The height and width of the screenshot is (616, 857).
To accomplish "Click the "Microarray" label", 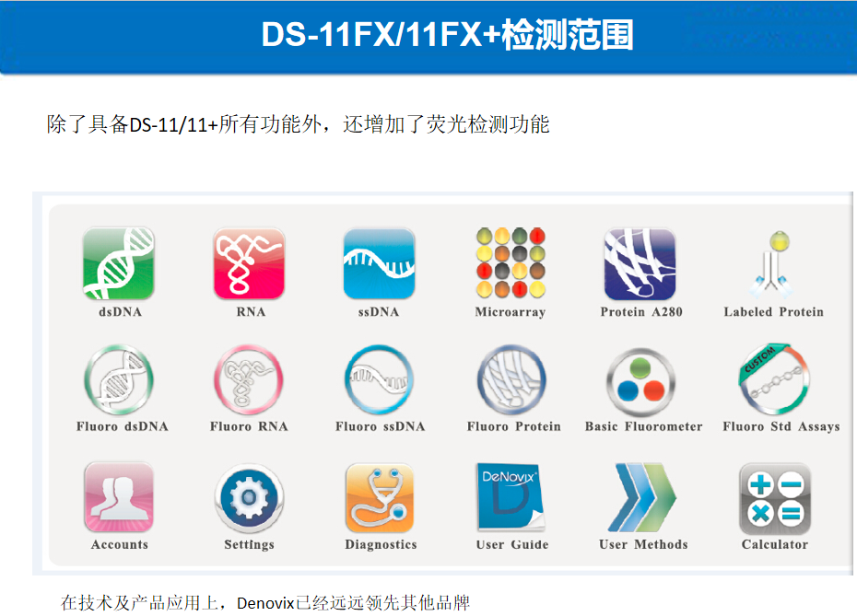I will tap(511, 312).
